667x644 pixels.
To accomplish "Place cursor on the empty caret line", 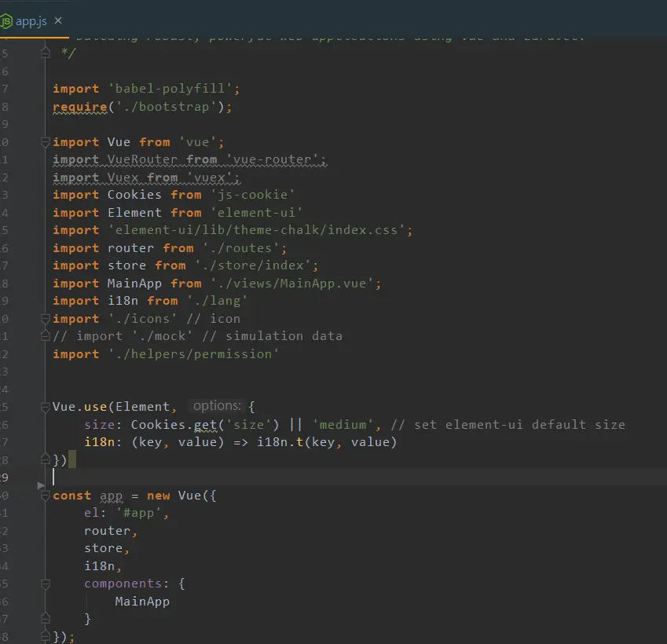I will (357, 478).
